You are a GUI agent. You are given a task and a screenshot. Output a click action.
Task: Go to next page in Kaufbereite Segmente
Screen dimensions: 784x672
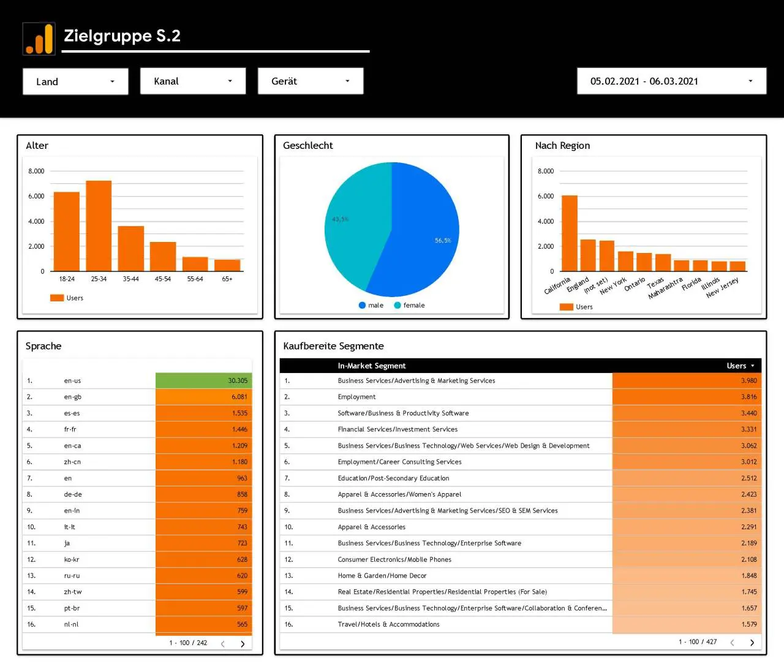tap(752, 643)
